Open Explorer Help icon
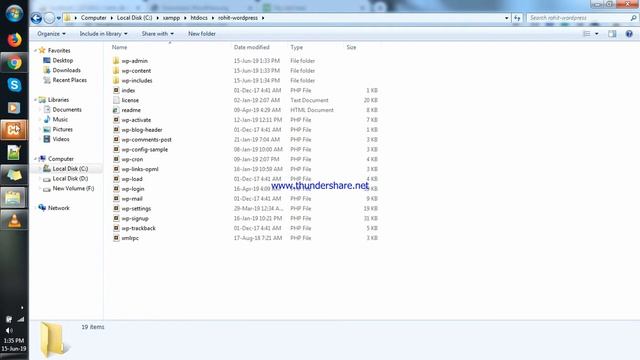This screenshot has height=360, width=640. [629, 34]
